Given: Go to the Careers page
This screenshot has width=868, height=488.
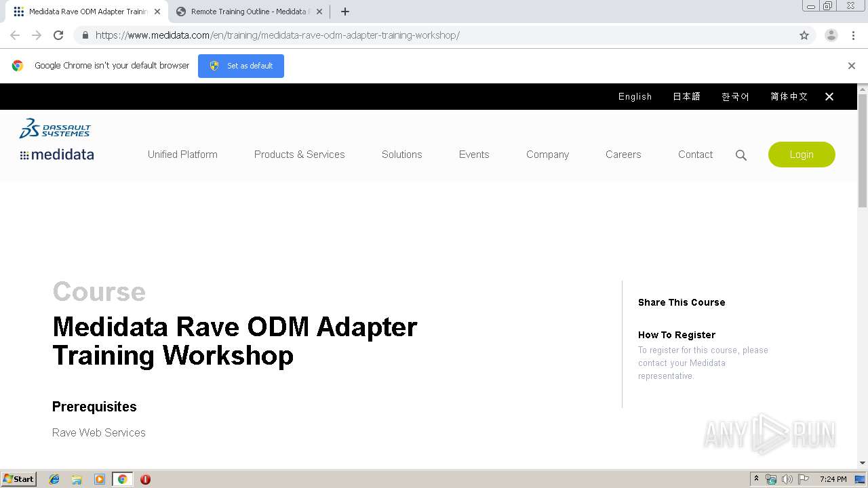Looking at the screenshot, I should point(623,155).
